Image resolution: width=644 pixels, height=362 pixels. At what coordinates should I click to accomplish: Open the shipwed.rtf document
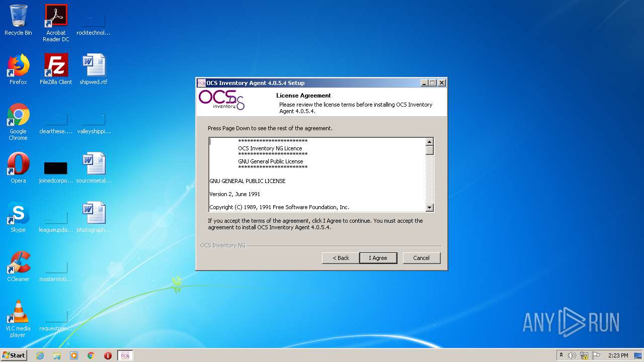(x=94, y=69)
